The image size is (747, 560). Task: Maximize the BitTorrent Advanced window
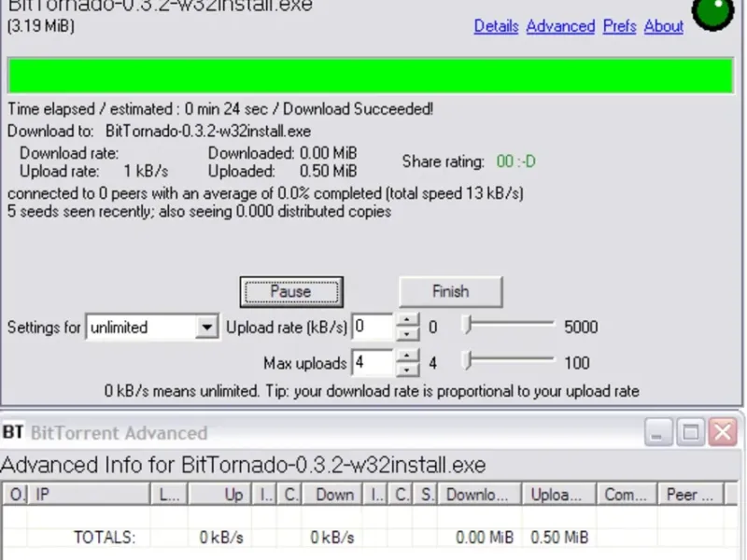click(x=691, y=432)
